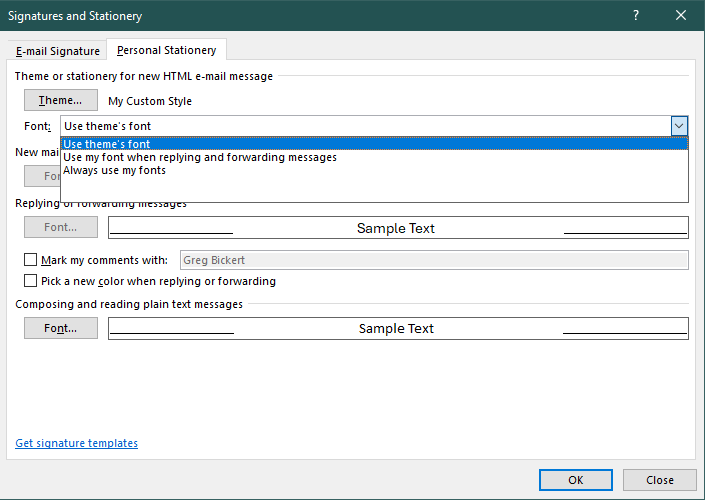
Task: Open Font... button for plain text messages
Action: pyautogui.click(x=61, y=328)
